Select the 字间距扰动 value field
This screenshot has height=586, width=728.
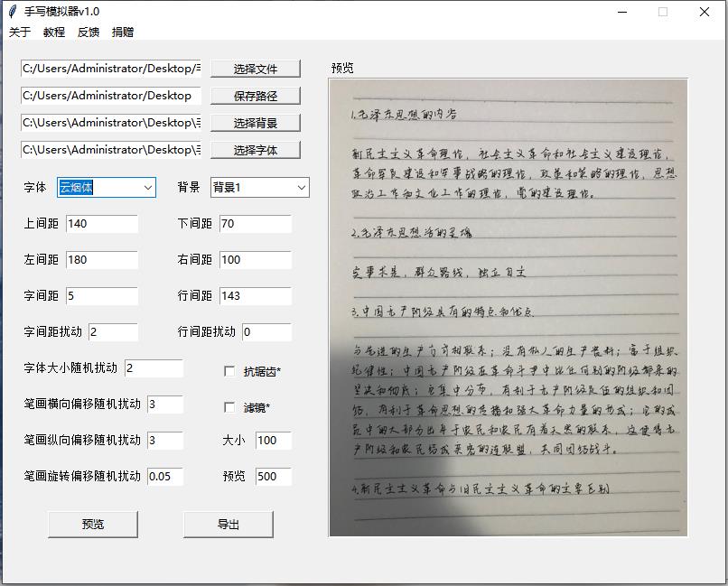coord(113,332)
